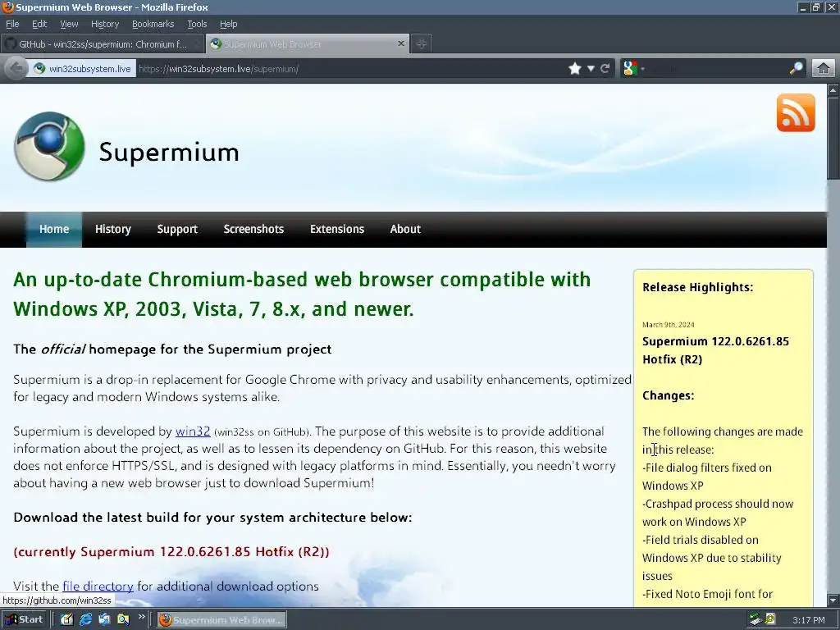Open the Support page
The width and height of the screenshot is (840, 630).
(177, 230)
